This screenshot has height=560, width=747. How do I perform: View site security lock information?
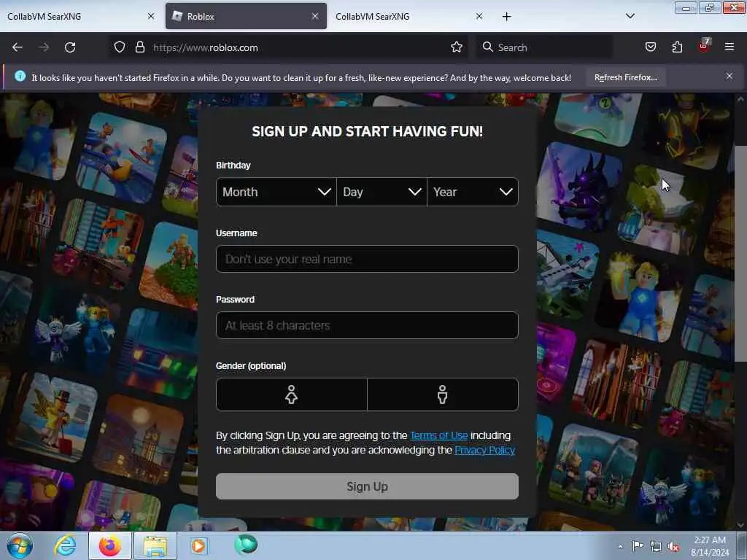(139, 47)
